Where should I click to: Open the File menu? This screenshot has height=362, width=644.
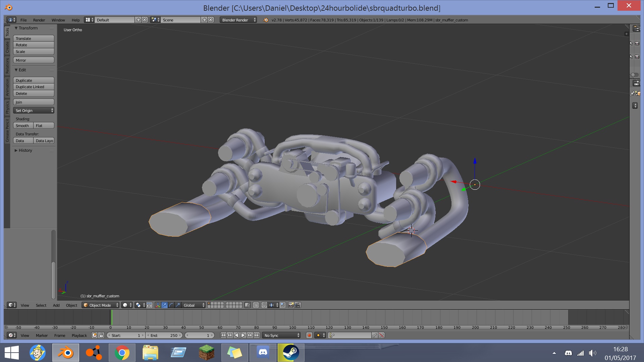coord(23,20)
